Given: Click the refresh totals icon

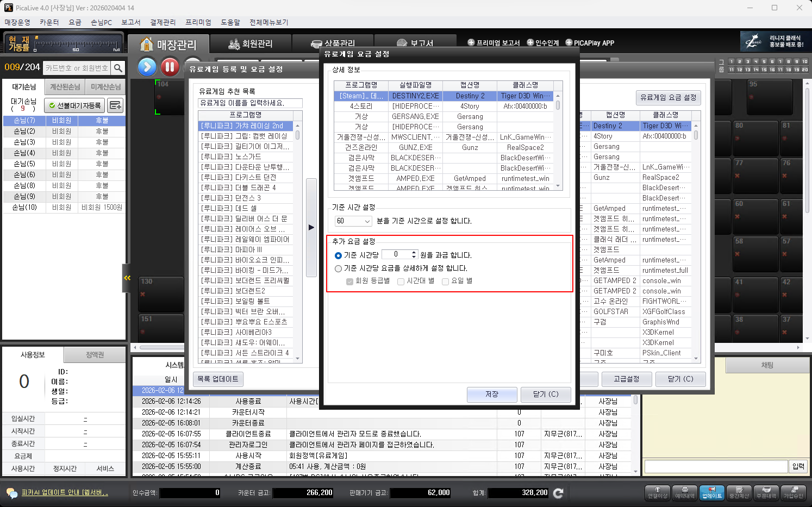Looking at the screenshot, I should 558,493.
